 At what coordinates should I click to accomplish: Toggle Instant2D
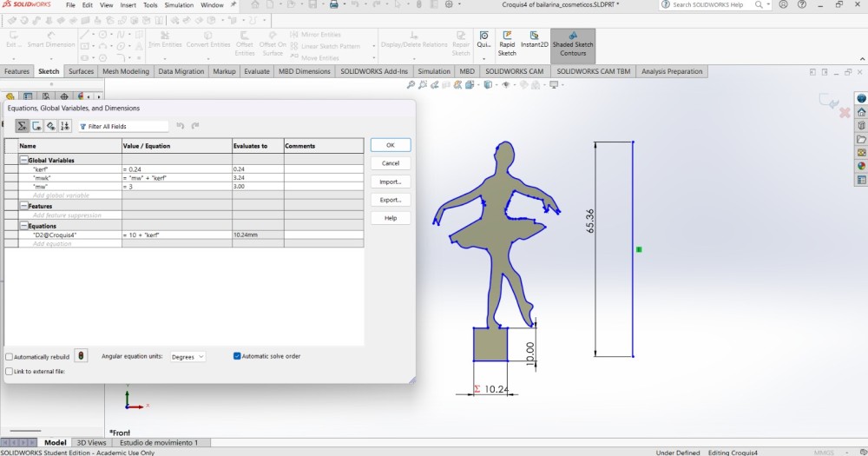tap(534, 40)
